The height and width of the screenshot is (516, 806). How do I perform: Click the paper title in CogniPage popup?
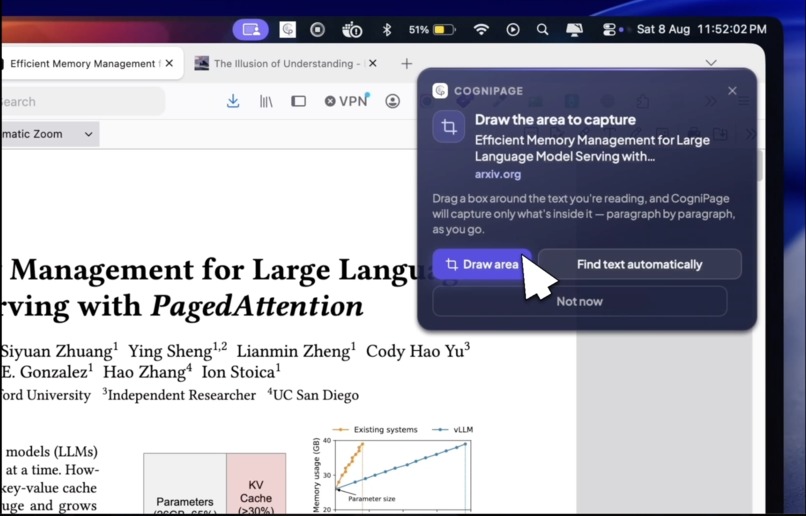592,148
